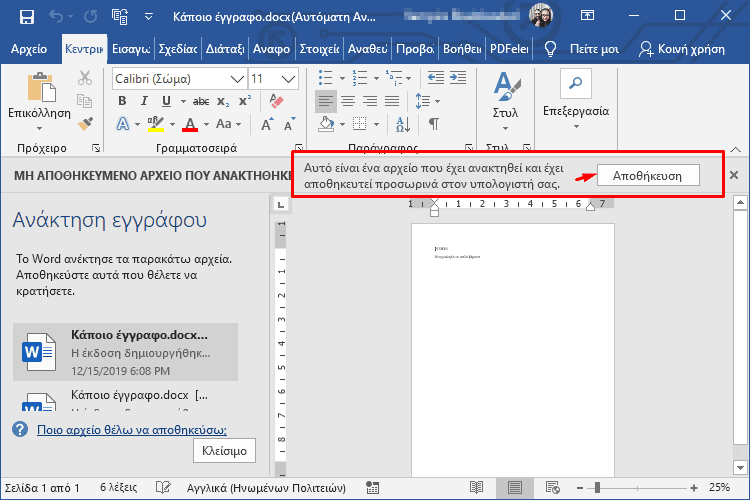
Task: Open line spacing options
Action: pyautogui.click(x=427, y=101)
